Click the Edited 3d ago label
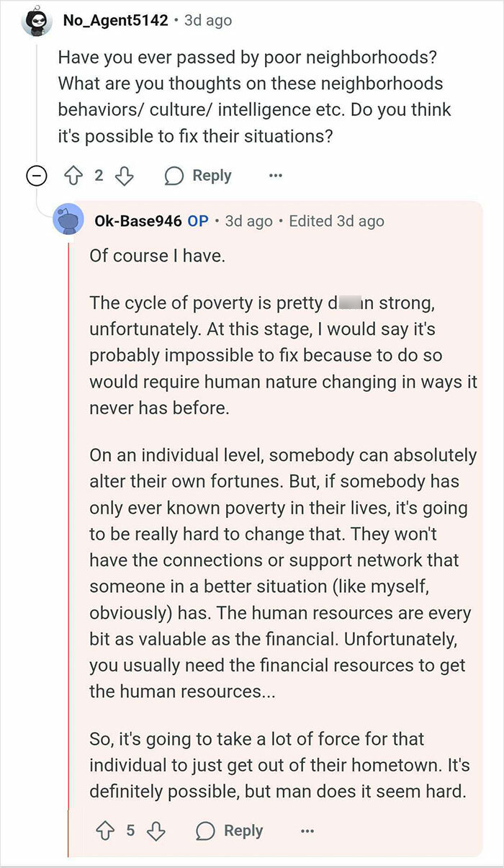Viewport: 504px width, 868px height. [335, 221]
